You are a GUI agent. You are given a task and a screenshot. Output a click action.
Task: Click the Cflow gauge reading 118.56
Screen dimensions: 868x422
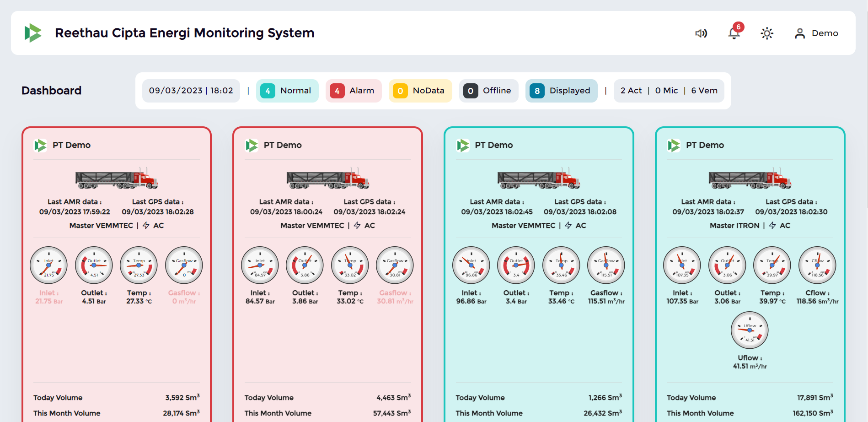817,265
